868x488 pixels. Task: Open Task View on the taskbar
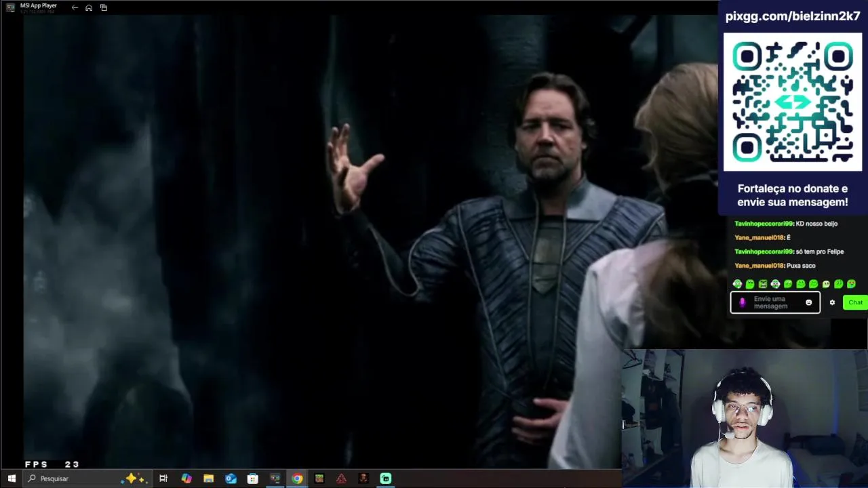tap(163, 479)
